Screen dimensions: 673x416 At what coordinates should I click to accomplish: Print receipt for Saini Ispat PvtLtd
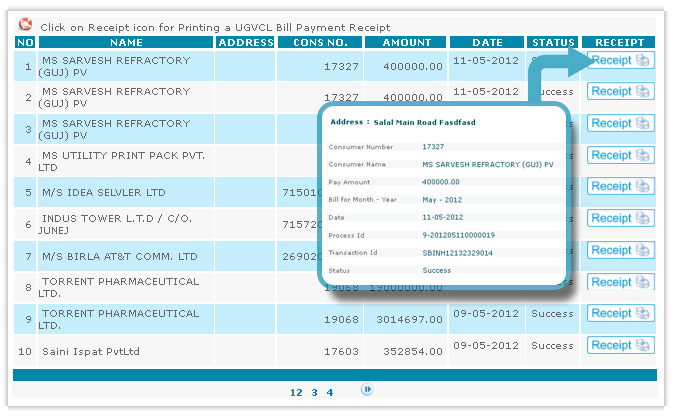pyautogui.click(x=621, y=346)
